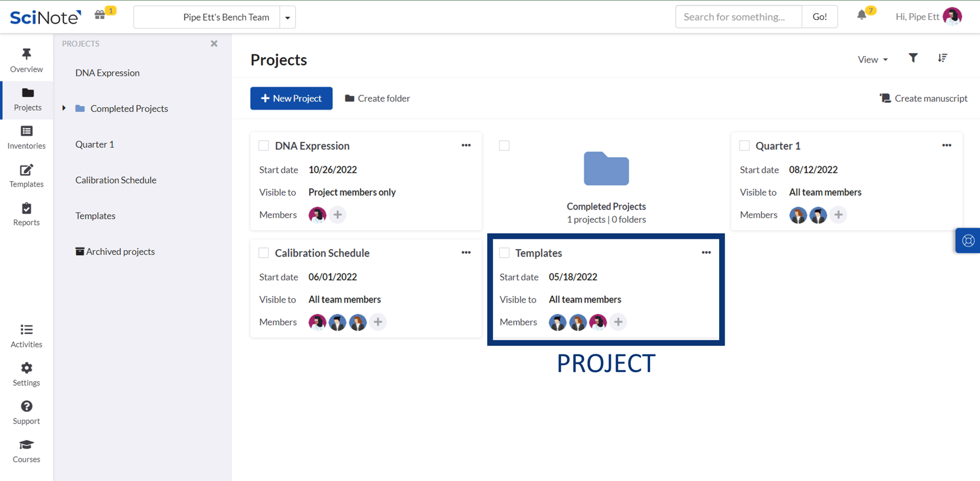980x481 pixels.
Task: Expand Completed Projects folder in tree
Action: tap(64, 108)
